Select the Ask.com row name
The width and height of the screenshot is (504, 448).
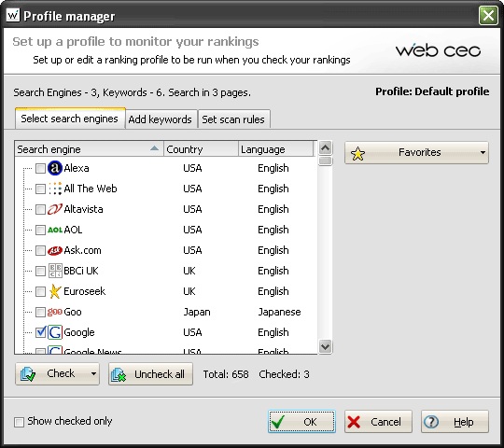click(x=82, y=250)
